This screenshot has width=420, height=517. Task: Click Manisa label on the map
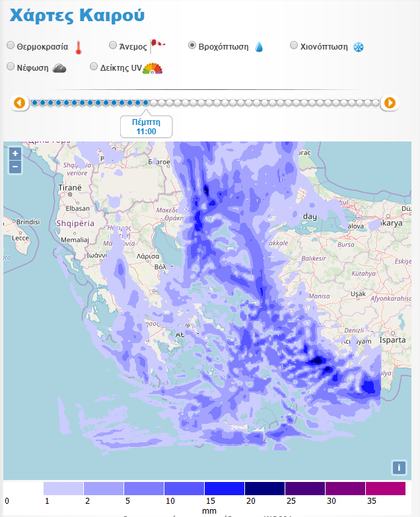pos(319,296)
